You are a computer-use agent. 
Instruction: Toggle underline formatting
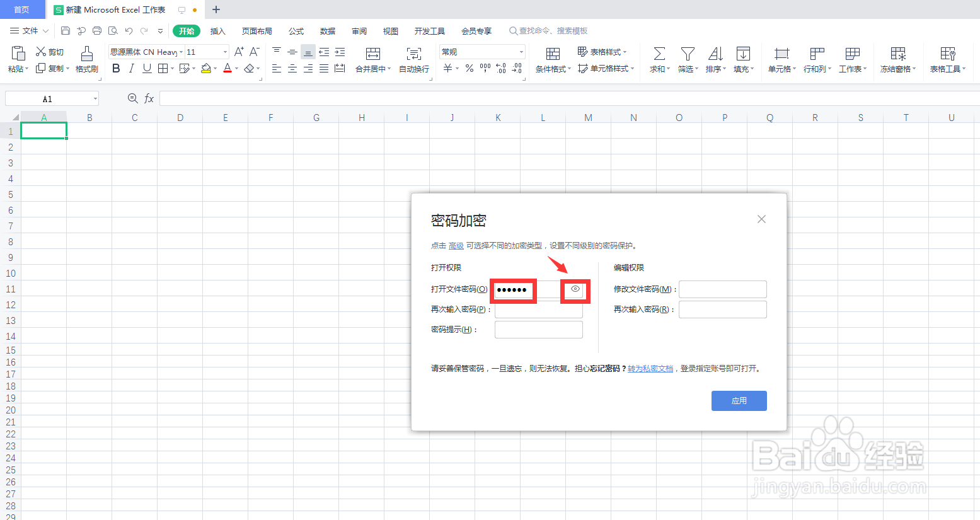tap(147, 68)
